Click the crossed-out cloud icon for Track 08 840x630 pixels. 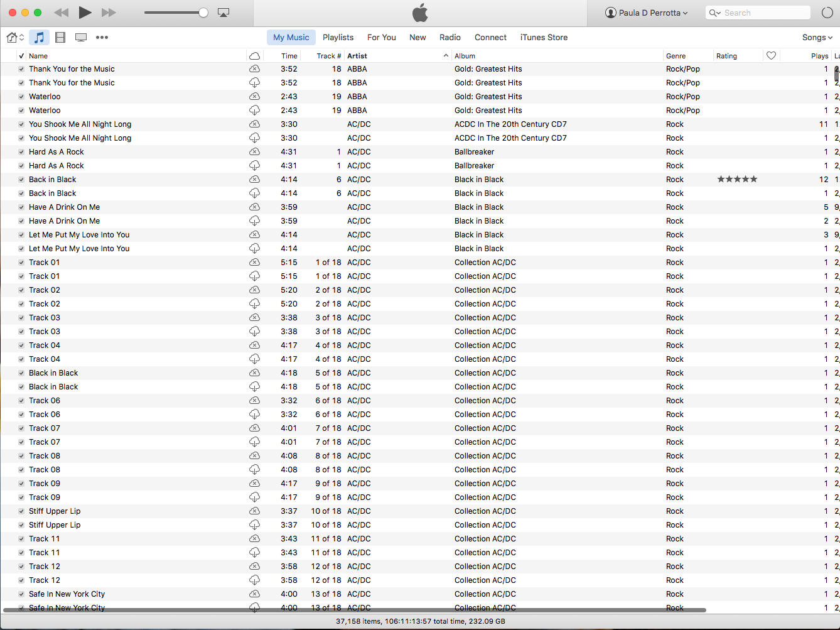(x=254, y=456)
